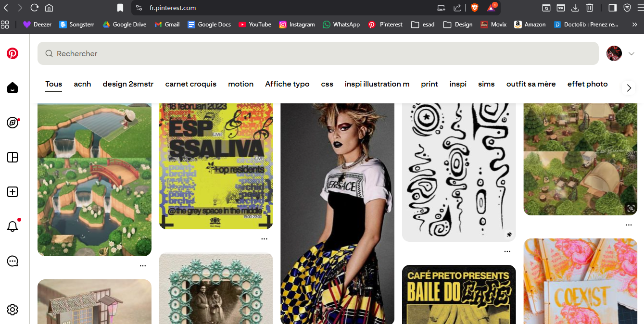644x324 pixels.
Task: Expand hidden bookmarks with double chevron
Action: tap(635, 25)
